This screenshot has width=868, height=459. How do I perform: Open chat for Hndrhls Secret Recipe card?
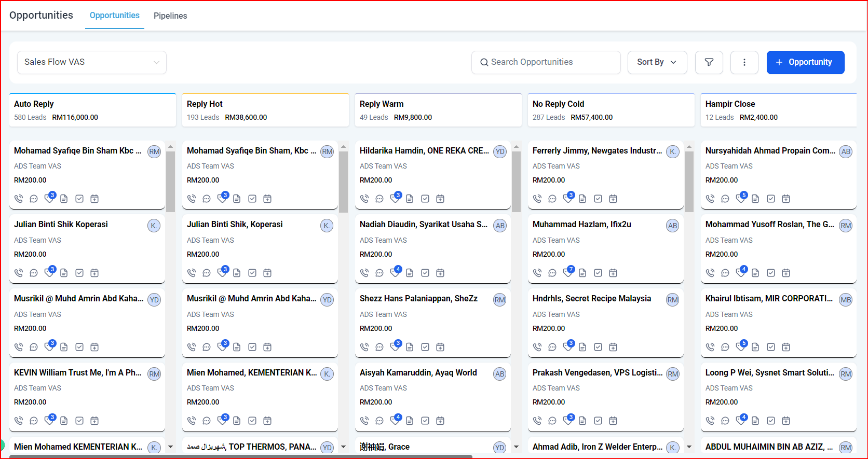[x=552, y=347]
